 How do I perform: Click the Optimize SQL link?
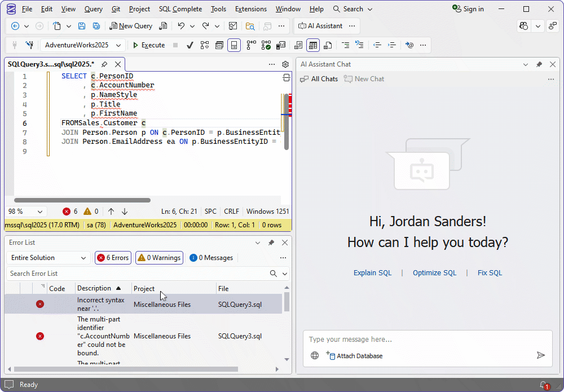(434, 273)
